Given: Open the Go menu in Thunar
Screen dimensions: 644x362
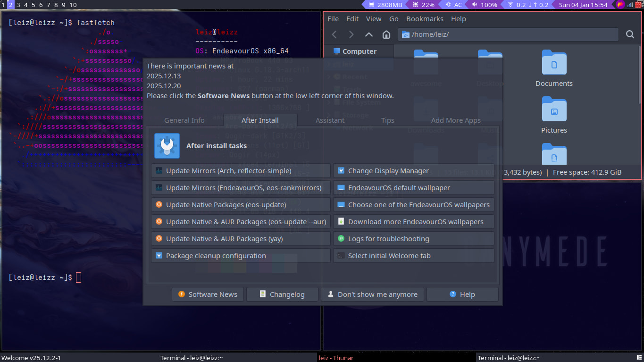Looking at the screenshot, I should point(394,19).
